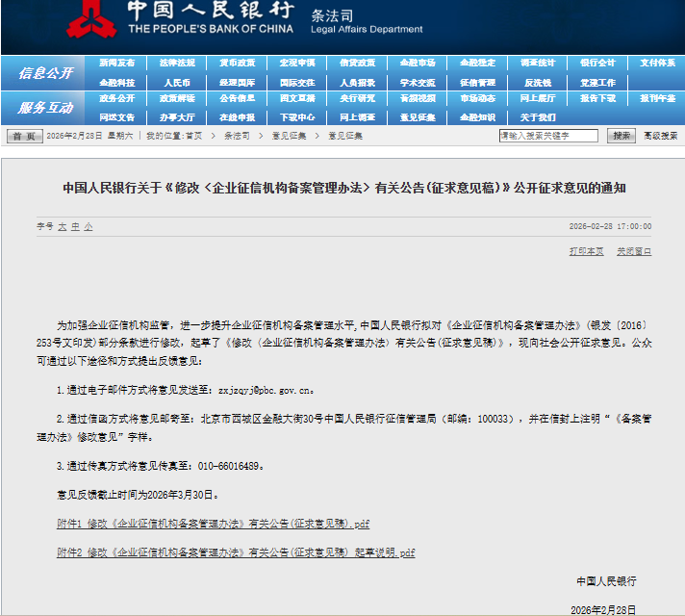Click 打印本页 to print the page
685x616 pixels.
click(x=586, y=251)
